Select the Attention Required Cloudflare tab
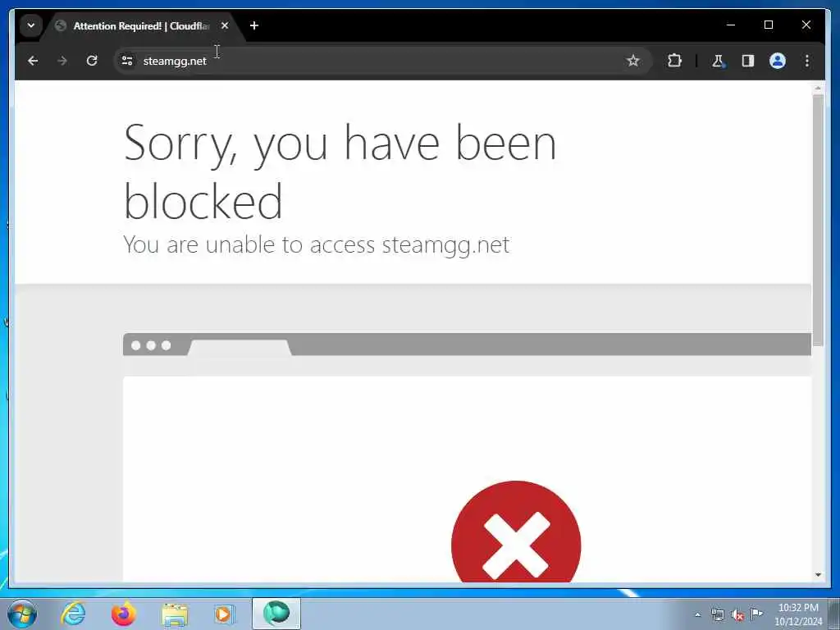Screen dimensions: 840x630 142,25
